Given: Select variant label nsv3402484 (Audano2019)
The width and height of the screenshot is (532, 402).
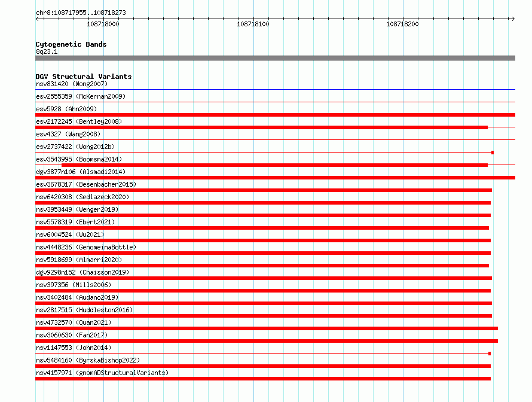Looking at the screenshot, I should point(77,297).
